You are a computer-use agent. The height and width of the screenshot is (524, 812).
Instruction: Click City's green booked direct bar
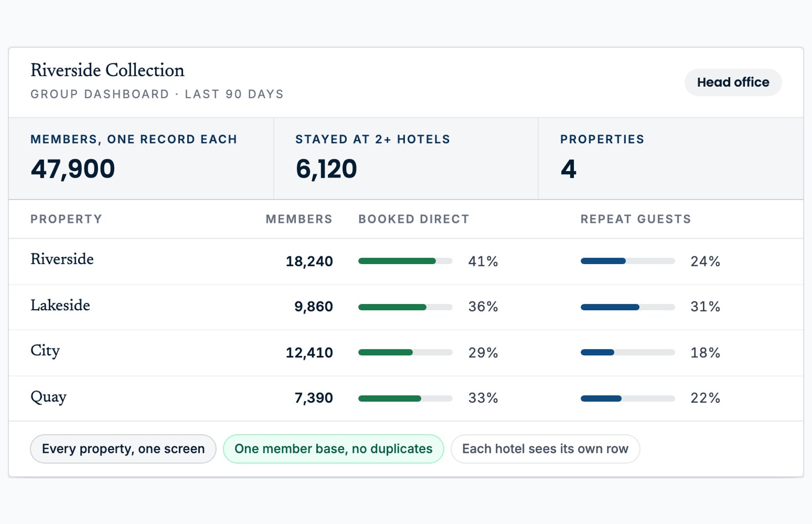[386, 352]
